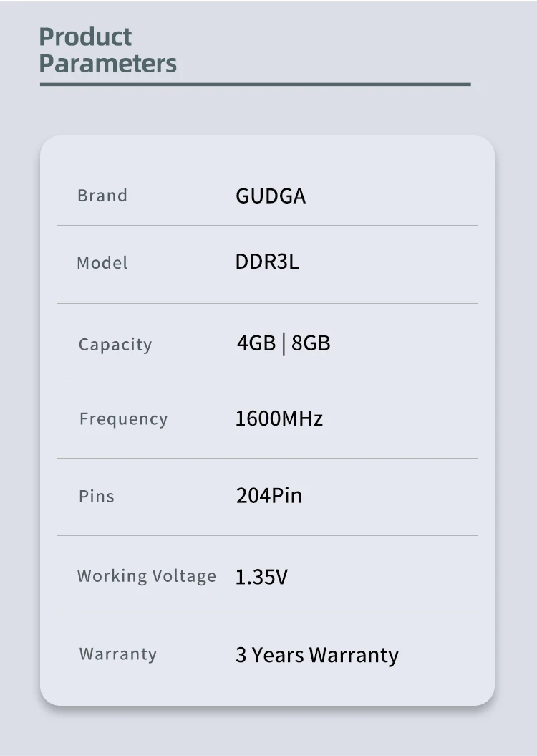Select the Brand row label
This screenshot has width=537, height=756.
pyautogui.click(x=102, y=196)
